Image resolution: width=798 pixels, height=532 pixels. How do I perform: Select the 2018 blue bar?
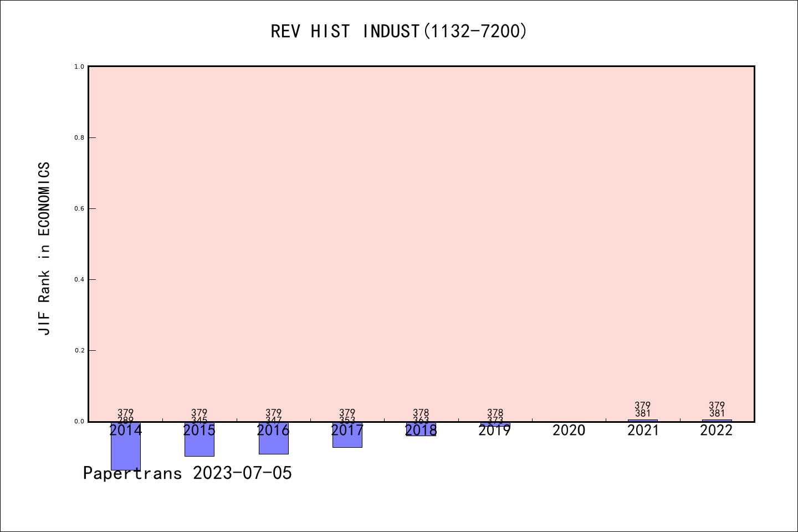point(421,429)
